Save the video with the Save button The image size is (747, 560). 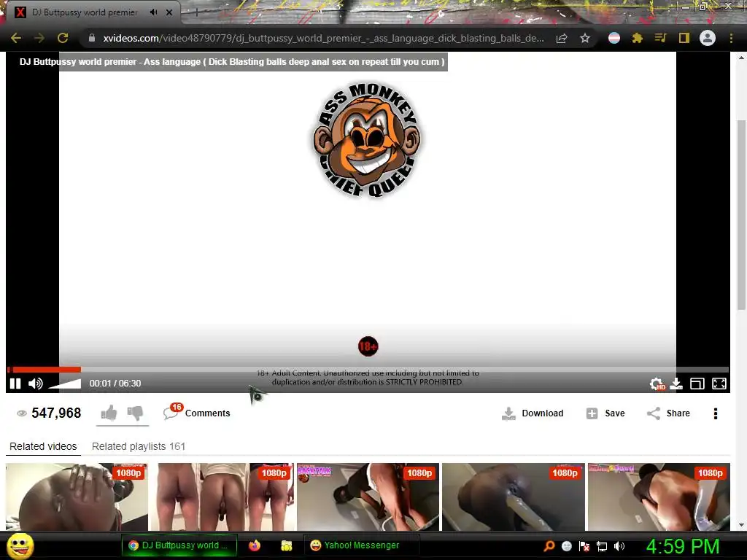[x=605, y=413]
